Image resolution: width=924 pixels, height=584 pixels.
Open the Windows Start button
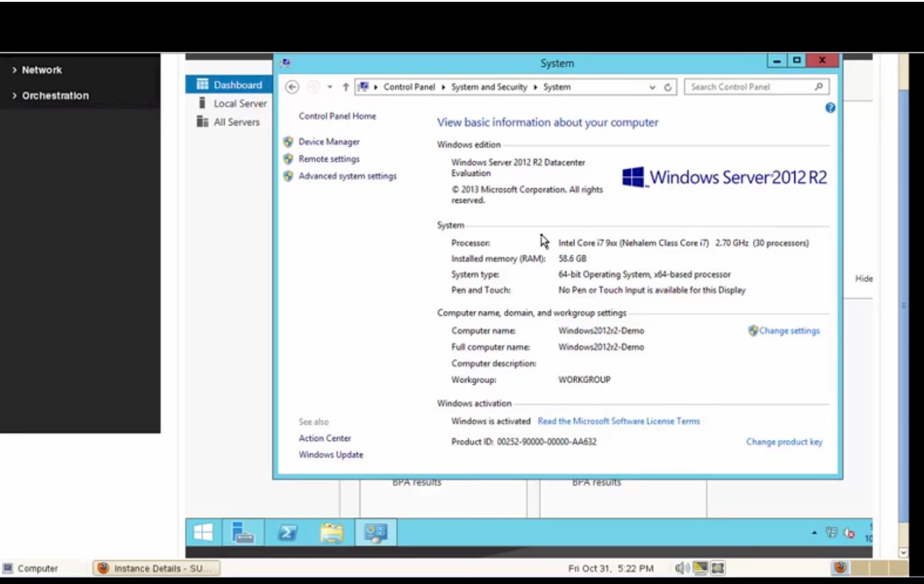(x=203, y=532)
